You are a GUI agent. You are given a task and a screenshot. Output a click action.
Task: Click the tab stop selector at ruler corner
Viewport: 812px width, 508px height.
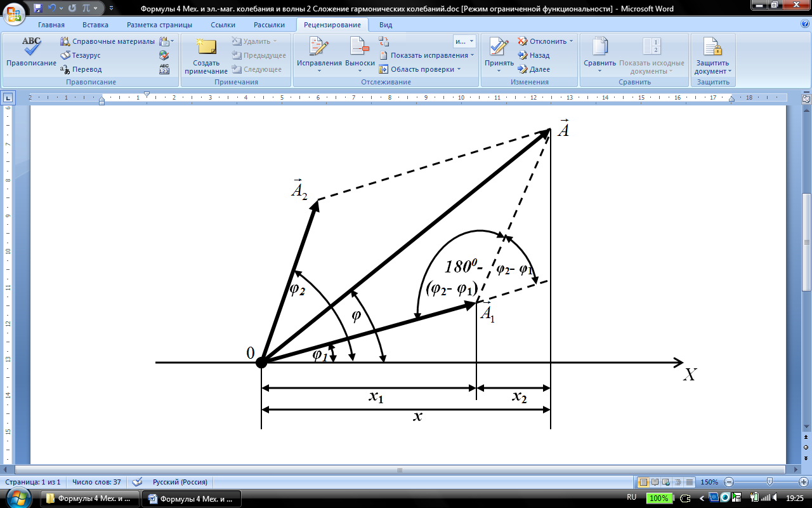point(8,98)
